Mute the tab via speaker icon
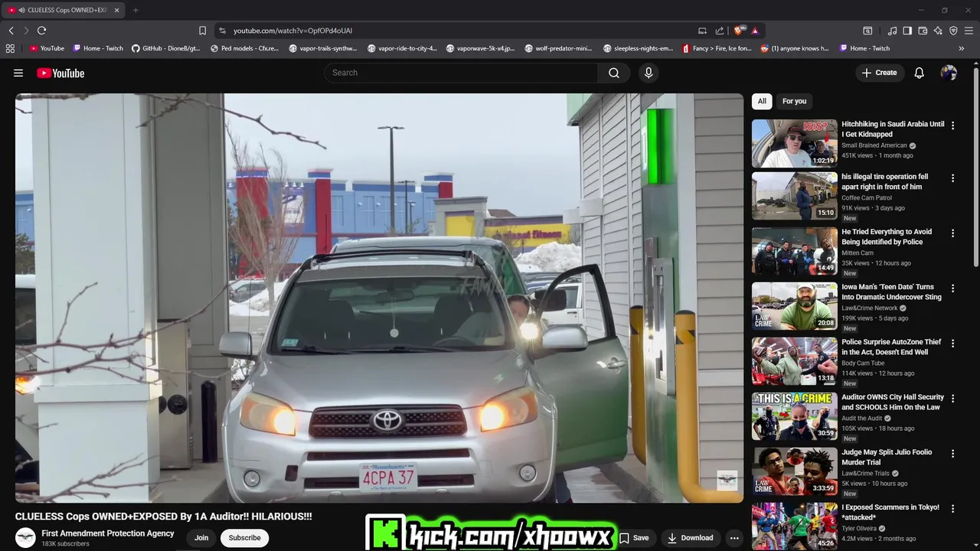 coord(21,10)
